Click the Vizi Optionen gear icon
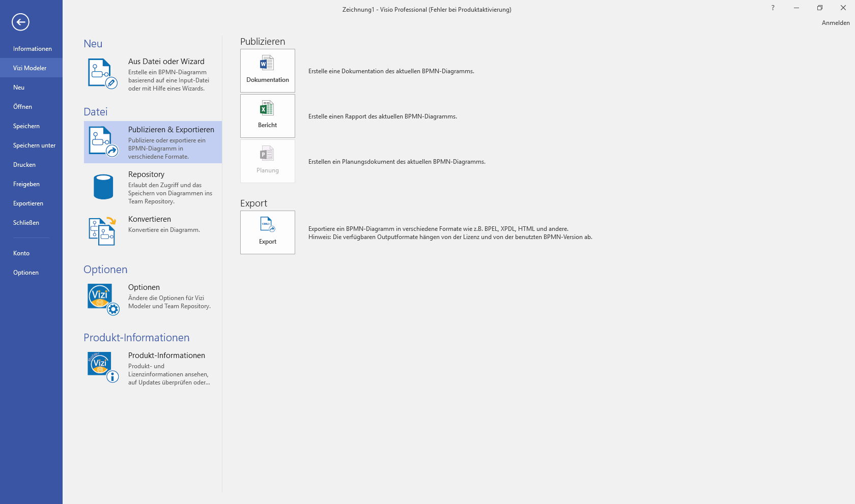 103,300
